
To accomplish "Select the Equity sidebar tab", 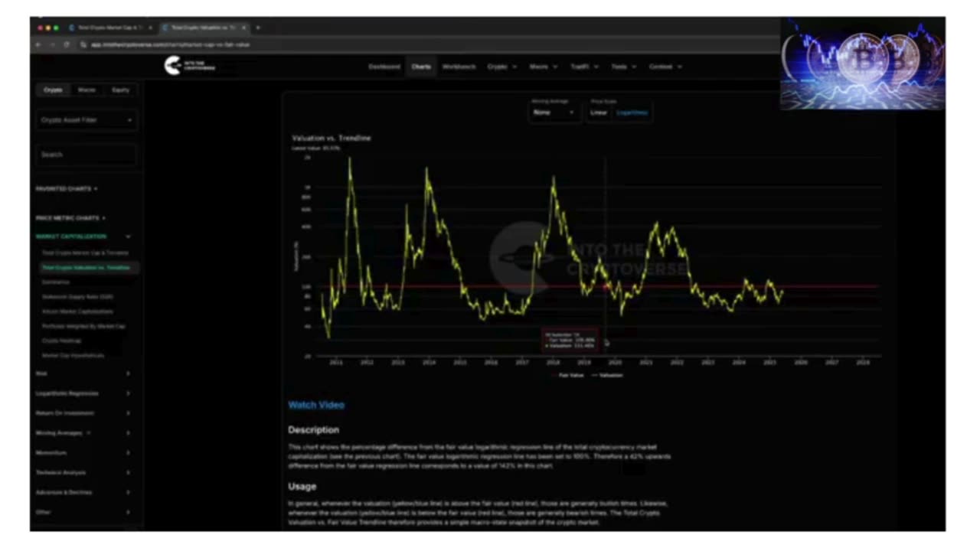I will tap(121, 90).
